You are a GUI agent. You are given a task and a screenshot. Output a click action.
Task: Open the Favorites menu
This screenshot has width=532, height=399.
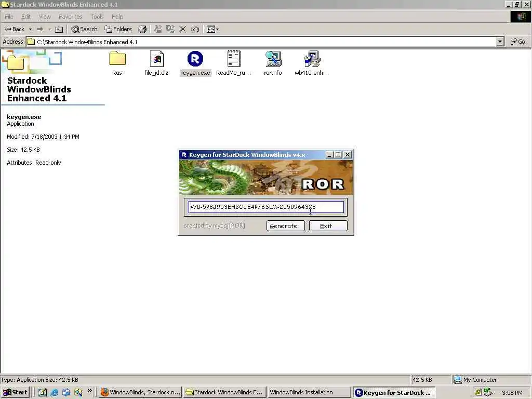pos(70,17)
